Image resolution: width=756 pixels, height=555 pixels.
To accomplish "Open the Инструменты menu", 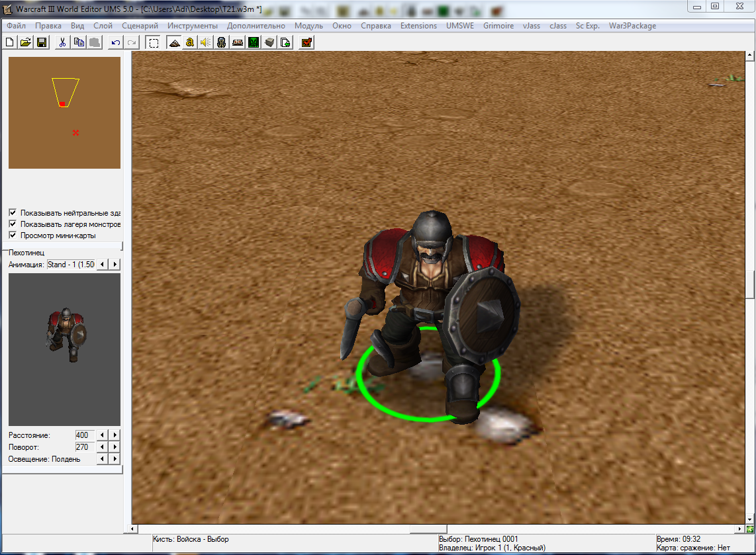I will (x=193, y=26).
